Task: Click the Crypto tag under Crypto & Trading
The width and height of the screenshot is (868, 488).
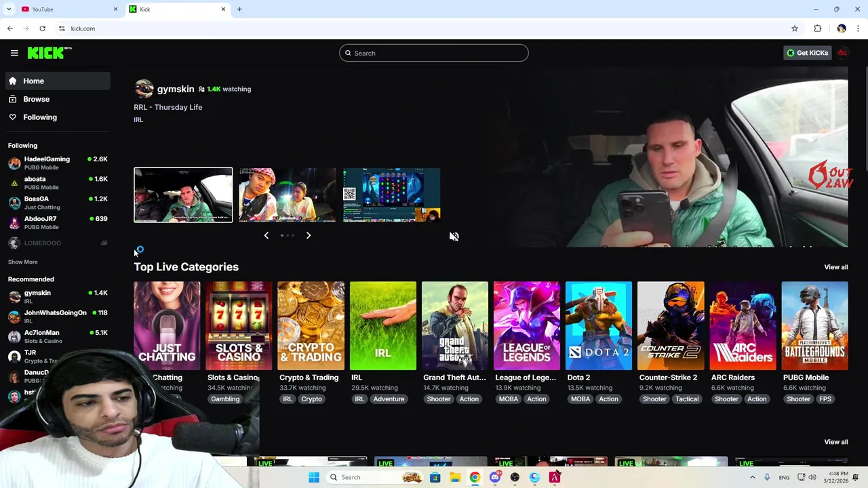Action: tap(311, 399)
